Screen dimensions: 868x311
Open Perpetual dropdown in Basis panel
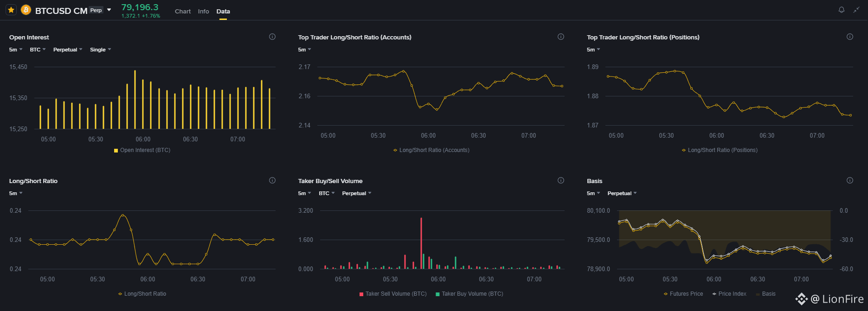click(x=622, y=193)
